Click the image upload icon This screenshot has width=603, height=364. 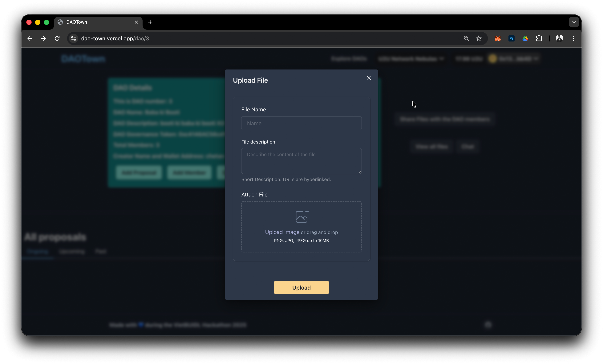(302, 216)
